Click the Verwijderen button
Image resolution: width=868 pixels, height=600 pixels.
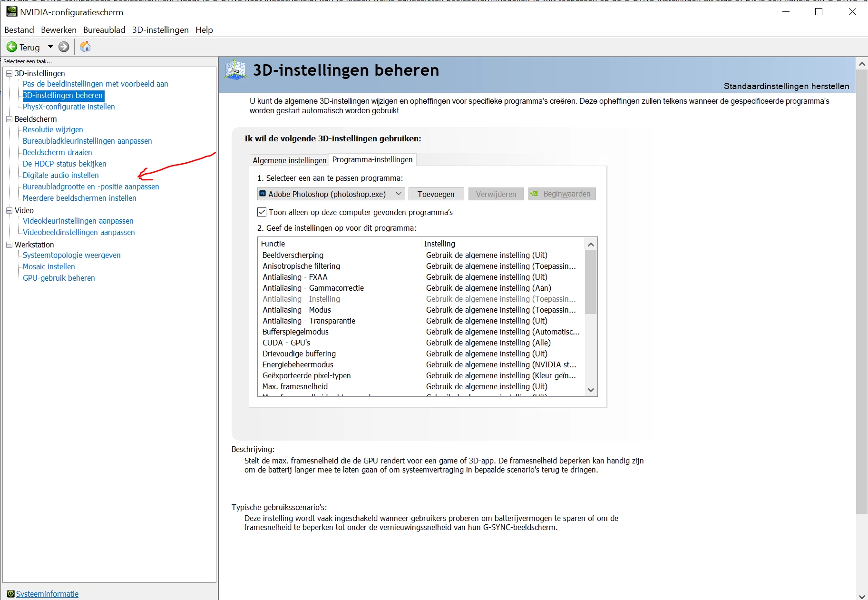click(x=496, y=194)
